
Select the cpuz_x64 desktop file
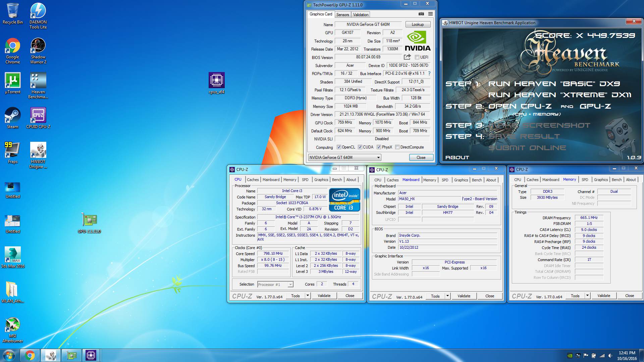pyautogui.click(x=217, y=83)
